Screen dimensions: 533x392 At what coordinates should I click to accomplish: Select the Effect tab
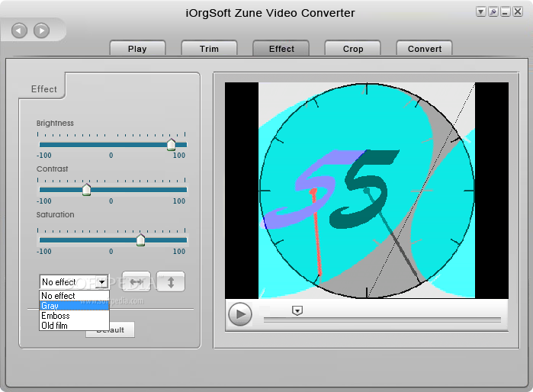click(x=281, y=48)
